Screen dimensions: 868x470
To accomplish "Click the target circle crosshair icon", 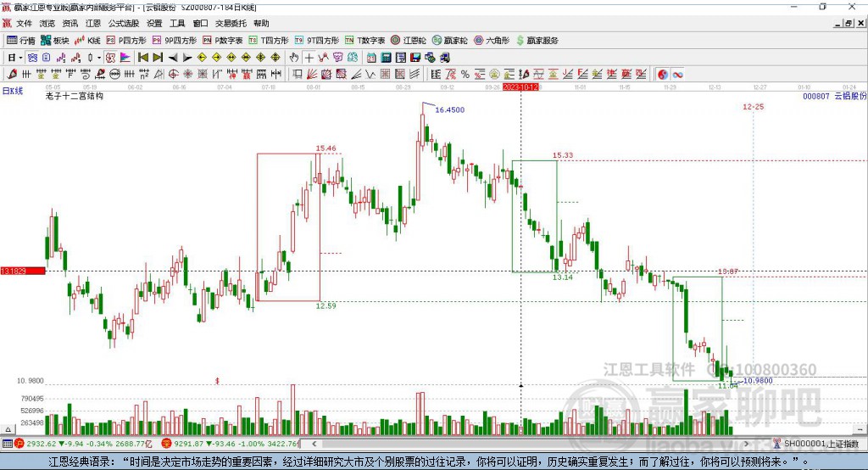I will click(173, 74).
